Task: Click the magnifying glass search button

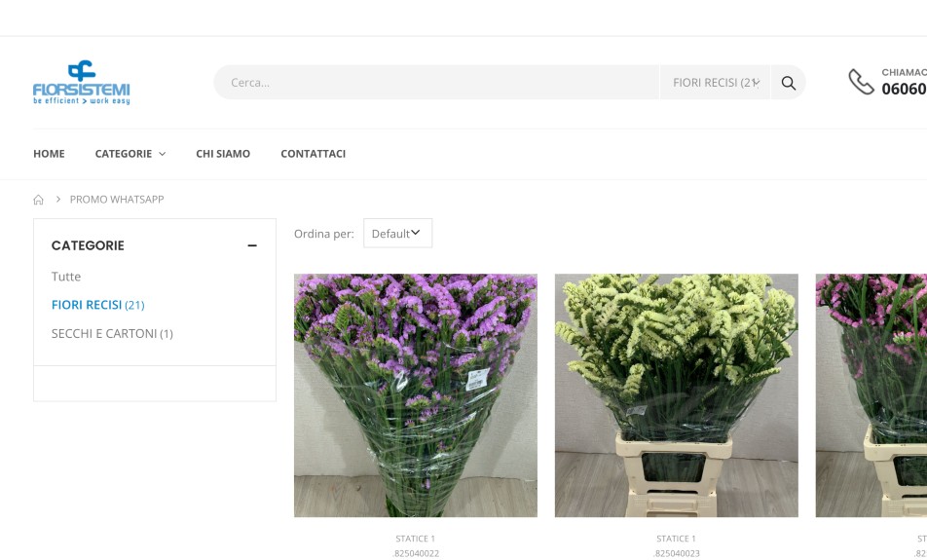Action: click(x=788, y=83)
